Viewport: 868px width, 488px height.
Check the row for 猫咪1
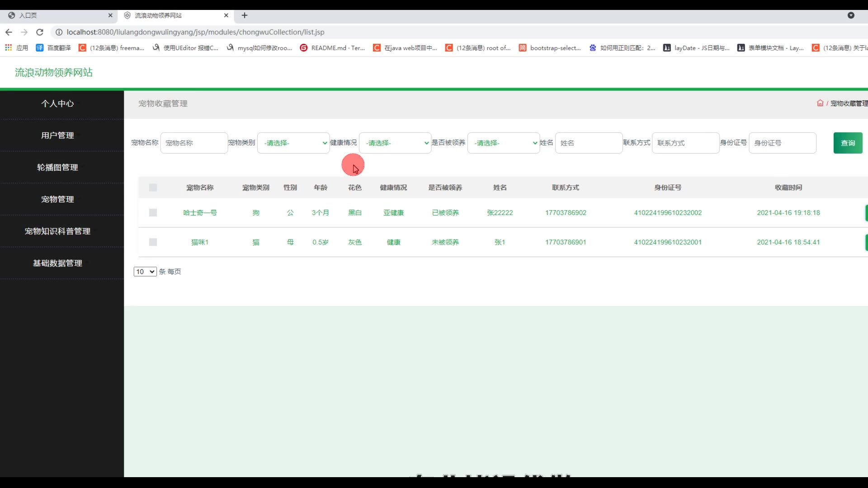tap(153, 242)
